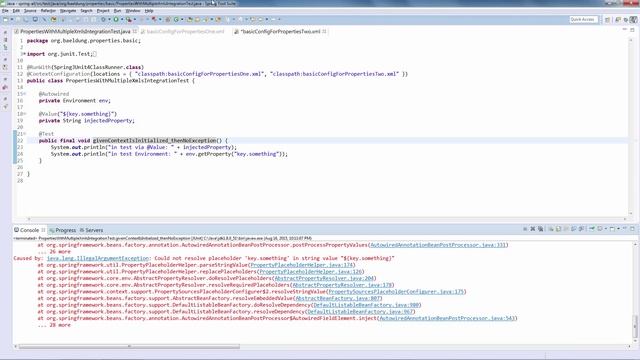Click the Save toolbar icon
The width and height of the screenshot is (640, 360).
pos(18,19)
